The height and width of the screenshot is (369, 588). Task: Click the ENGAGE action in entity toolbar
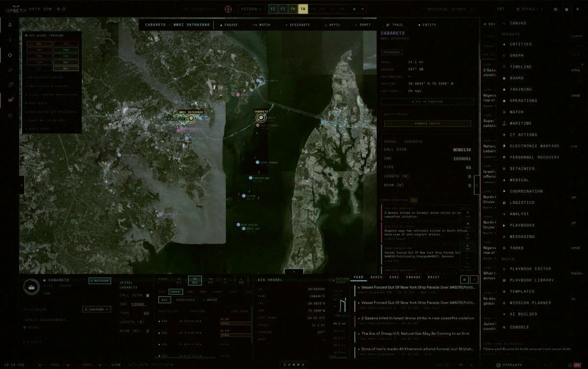[228, 24]
